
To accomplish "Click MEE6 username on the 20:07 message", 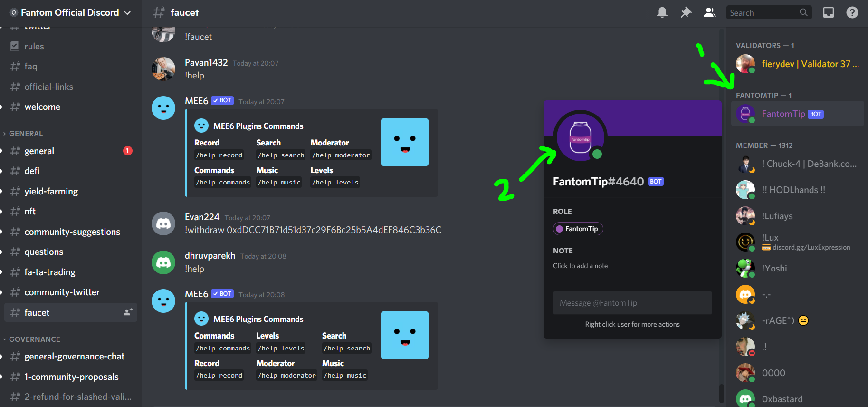I will [x=197, y=101].
